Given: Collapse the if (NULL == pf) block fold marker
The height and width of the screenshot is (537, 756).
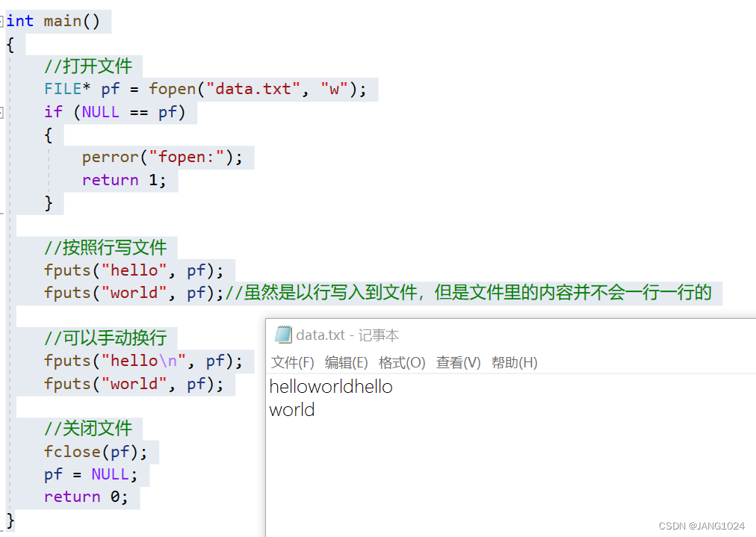Looking at the screenshot, I should pyautogui.click(x=3, y=112).
